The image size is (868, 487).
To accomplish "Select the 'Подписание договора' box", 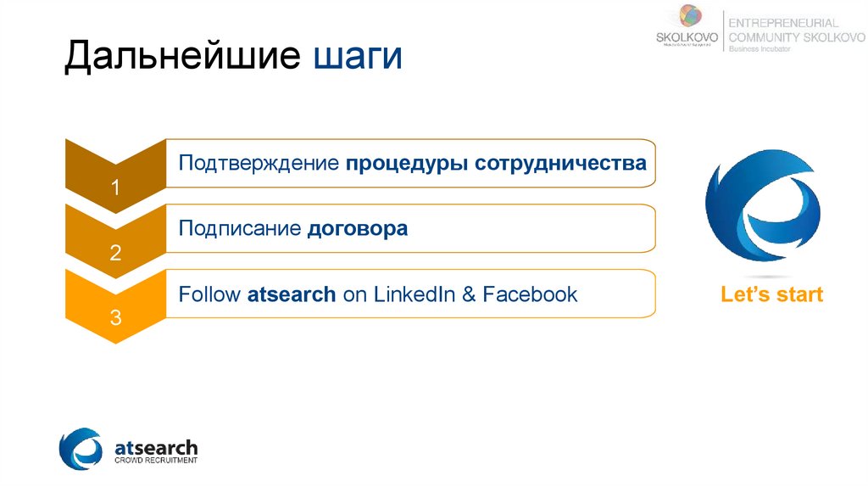I will click(411, 228).
